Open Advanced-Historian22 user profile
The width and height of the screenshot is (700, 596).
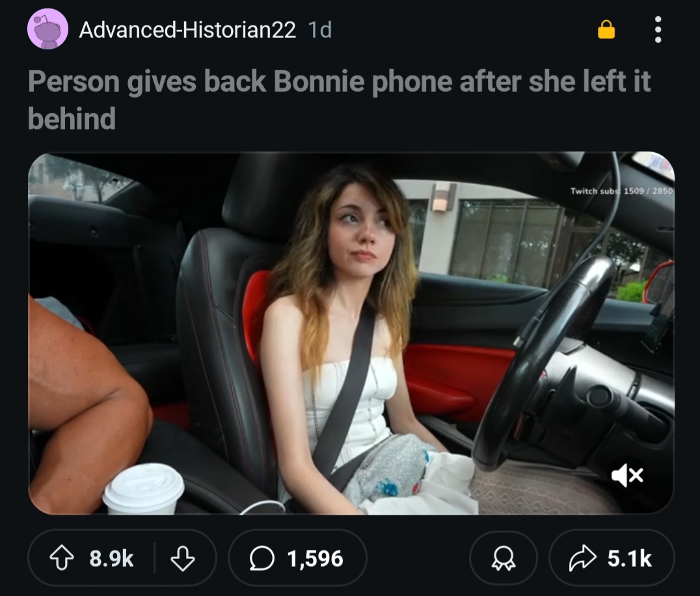(x=187, y=30)
